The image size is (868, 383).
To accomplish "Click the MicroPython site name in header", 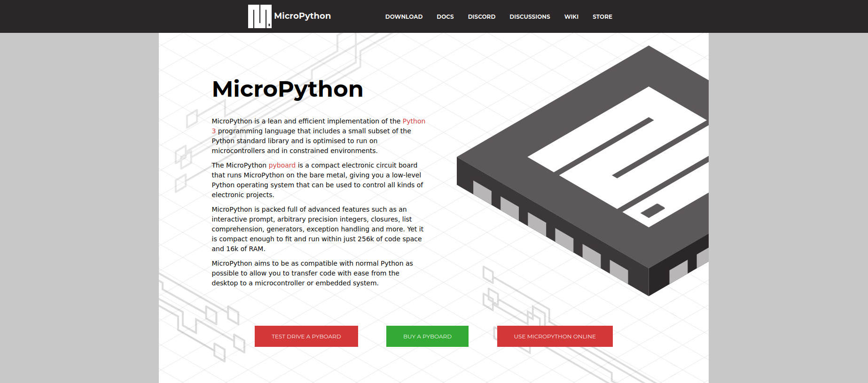I will [x=302, y=16].
